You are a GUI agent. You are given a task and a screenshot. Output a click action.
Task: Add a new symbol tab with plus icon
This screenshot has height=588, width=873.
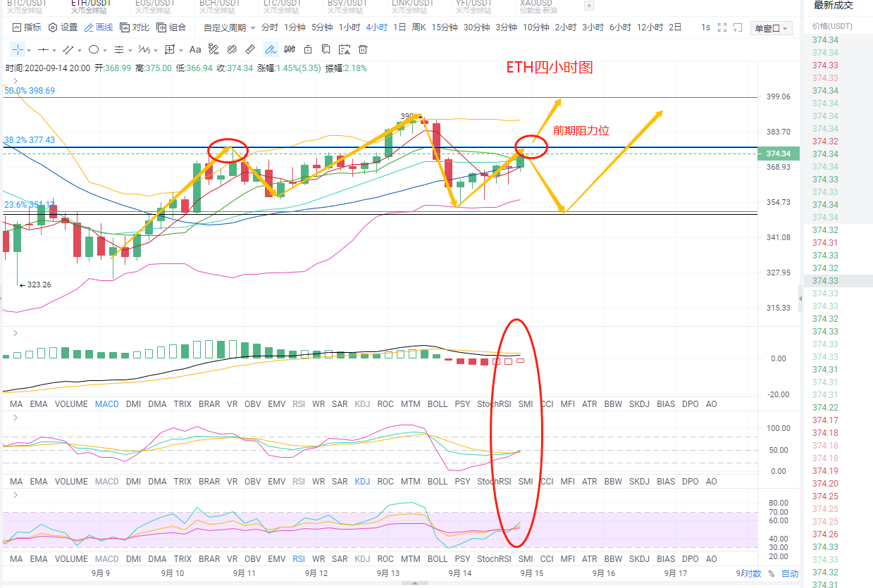click(589, 6)
